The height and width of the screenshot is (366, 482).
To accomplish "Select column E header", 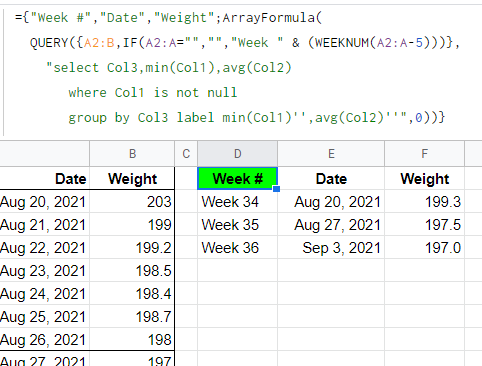I will click(x=331, y=154).
